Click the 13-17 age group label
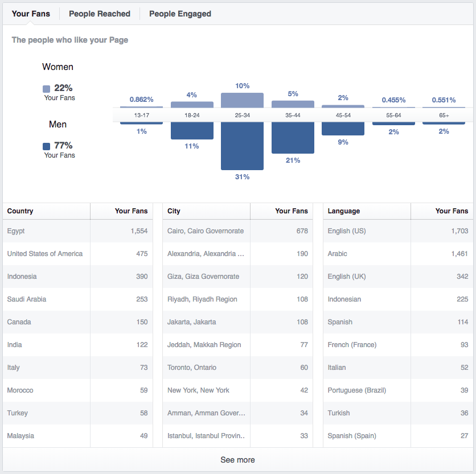 [x=141, y=116]
